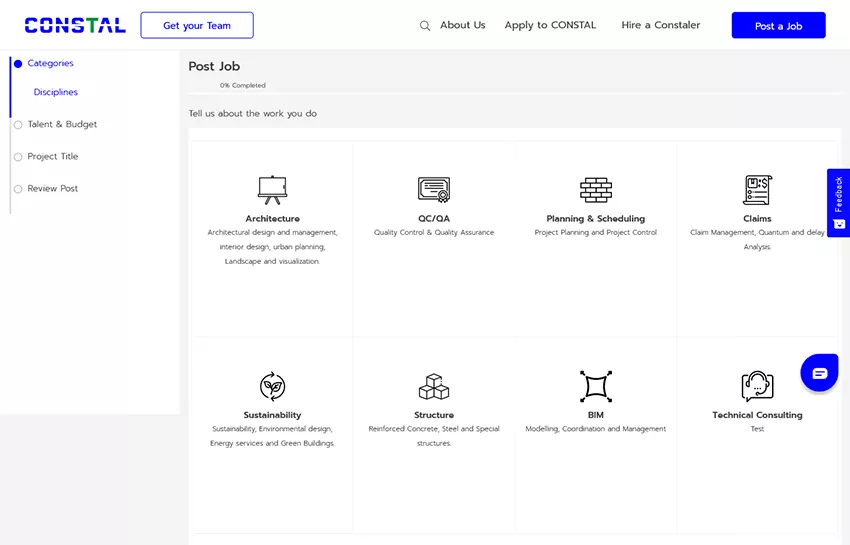Open the live chat bubble
The width and height of the screenshot is (850, 545).
pyautogui.click(x=819, y=373)
